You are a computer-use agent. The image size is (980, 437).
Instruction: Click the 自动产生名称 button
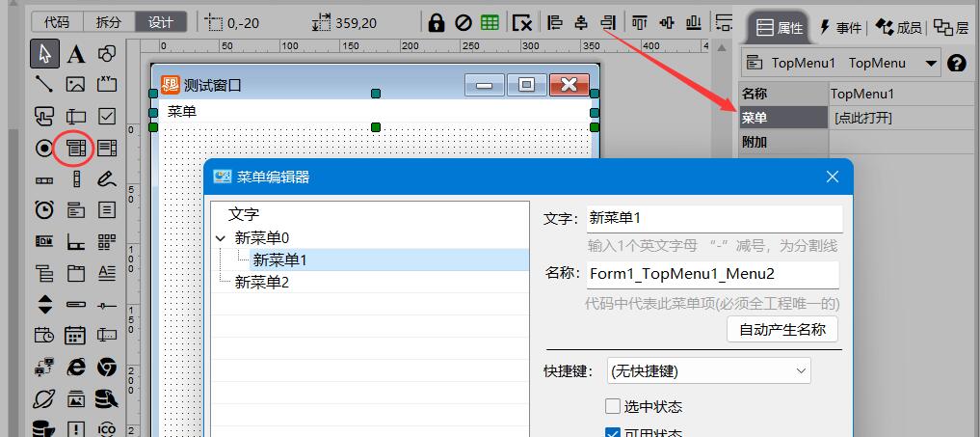coord(782,329)
